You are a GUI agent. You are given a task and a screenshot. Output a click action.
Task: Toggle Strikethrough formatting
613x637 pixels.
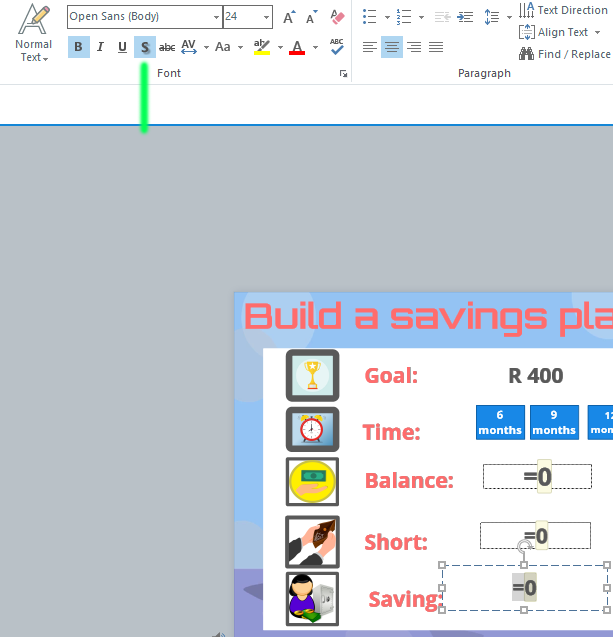coord(167,47)
